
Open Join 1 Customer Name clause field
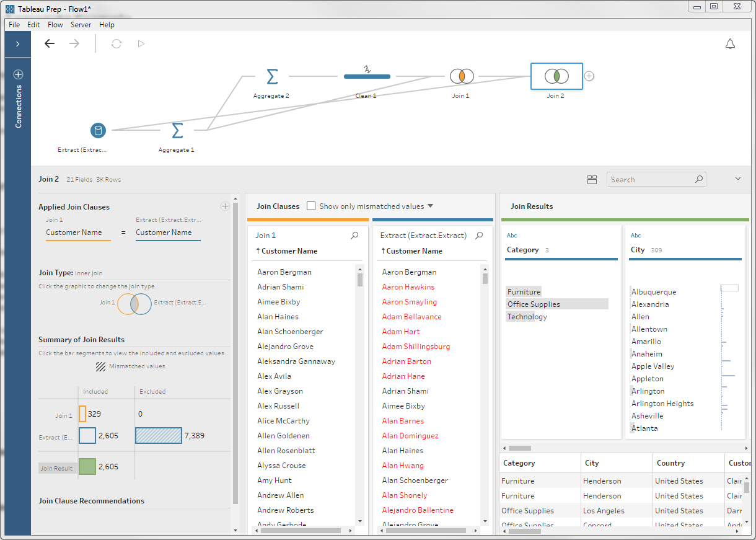78,233
